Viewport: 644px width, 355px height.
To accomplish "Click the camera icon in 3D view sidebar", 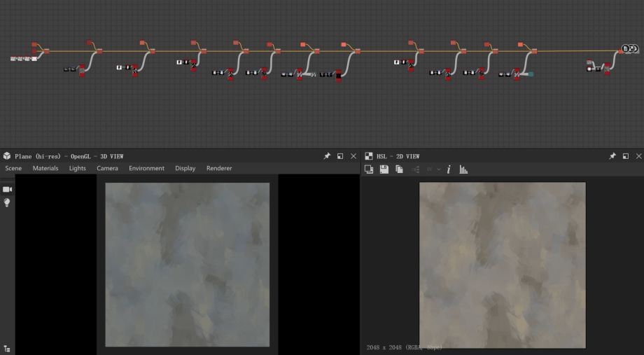I will (7, 190).
